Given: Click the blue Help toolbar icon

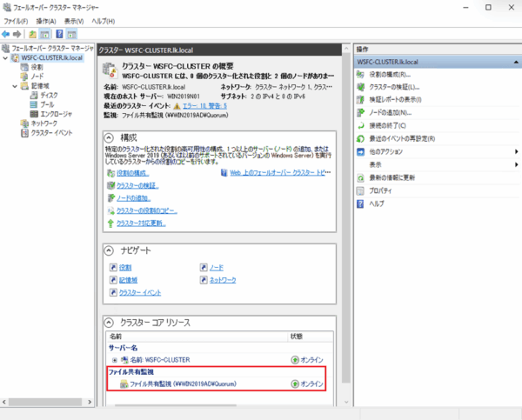Looking at the screenshot, I should tap(59, 34).
